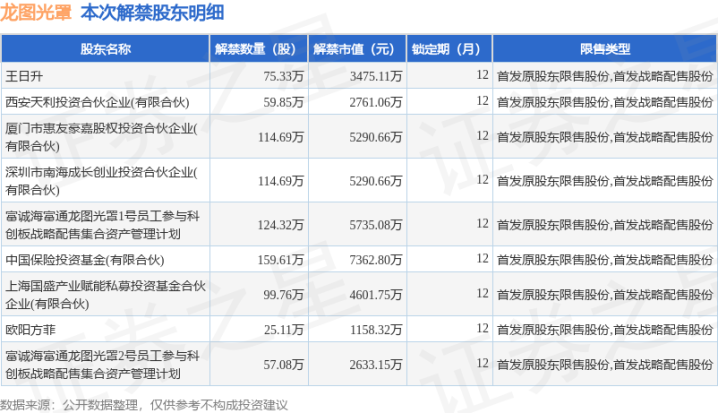Select the 解禁数量(股) column header
Screen dimensions: 718x413
259,49
